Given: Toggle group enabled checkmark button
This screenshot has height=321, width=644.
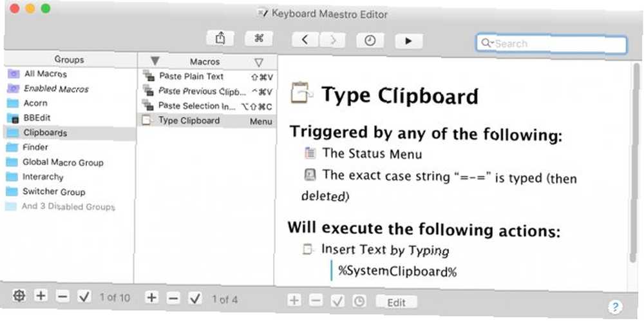Looking at the screenshot, I should (x=84, y=297).
